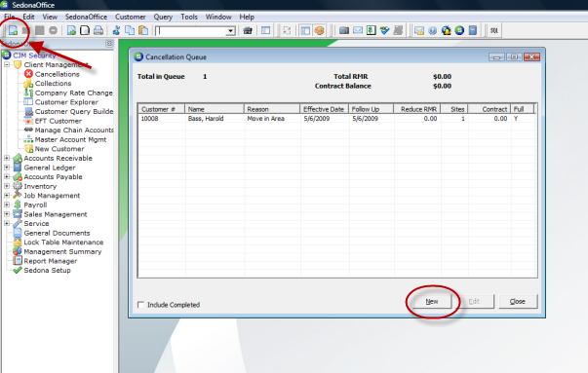
Task: Open Master Account Mgmt item
Action: pyautogui.click(x=70, y=139)
